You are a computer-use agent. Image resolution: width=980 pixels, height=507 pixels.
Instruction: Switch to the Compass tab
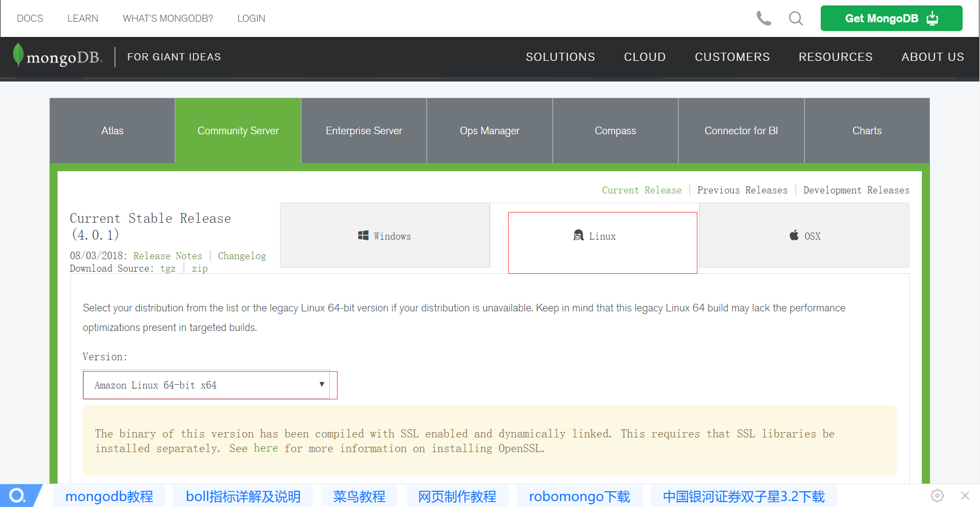pos(615,130)
